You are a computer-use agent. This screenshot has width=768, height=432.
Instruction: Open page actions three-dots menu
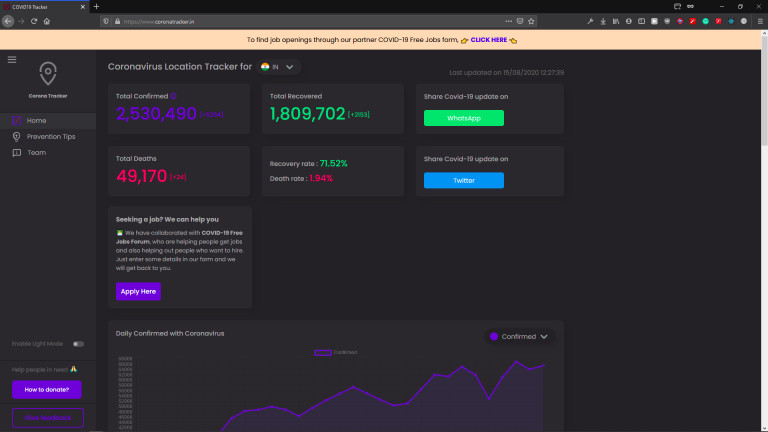(x=508, y=22)
